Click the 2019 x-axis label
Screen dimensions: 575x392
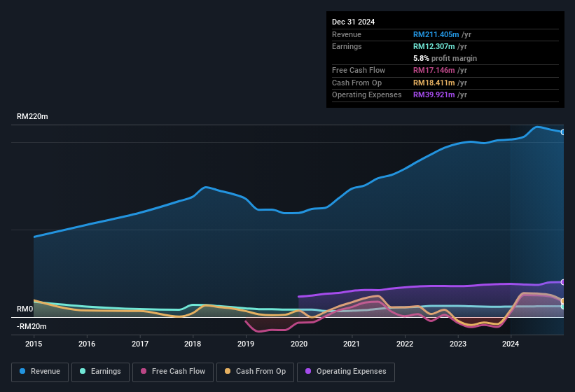pyautogui.click(x=246, y=344)
